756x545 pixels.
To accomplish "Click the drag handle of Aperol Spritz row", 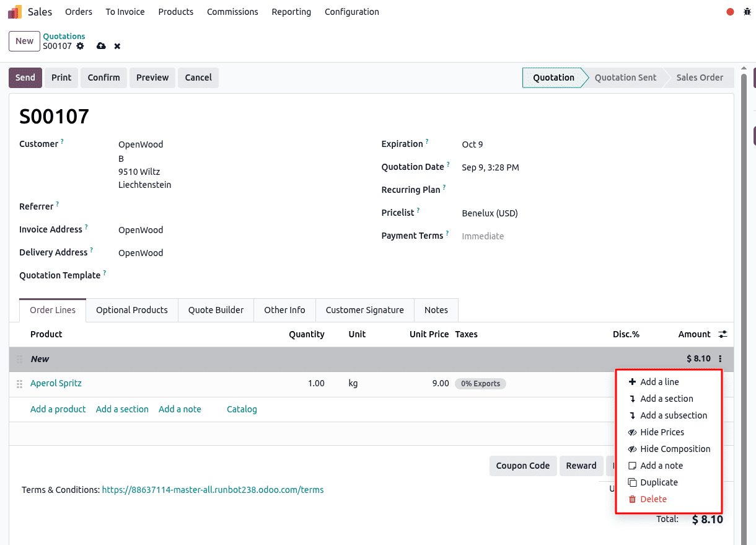I will (19, 384).
